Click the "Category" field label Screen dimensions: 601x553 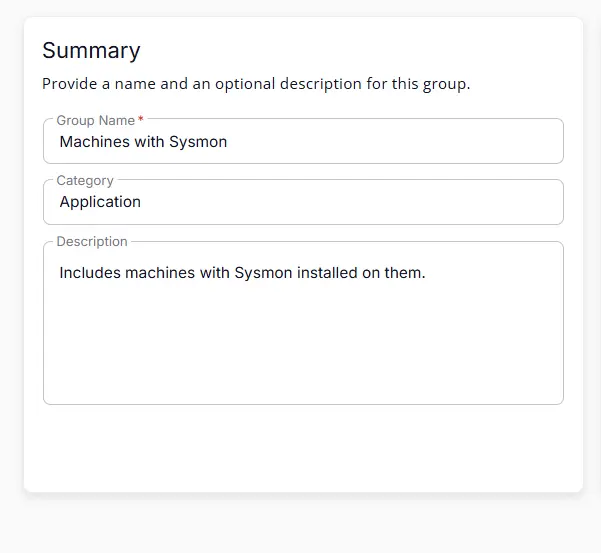(85, 181)
